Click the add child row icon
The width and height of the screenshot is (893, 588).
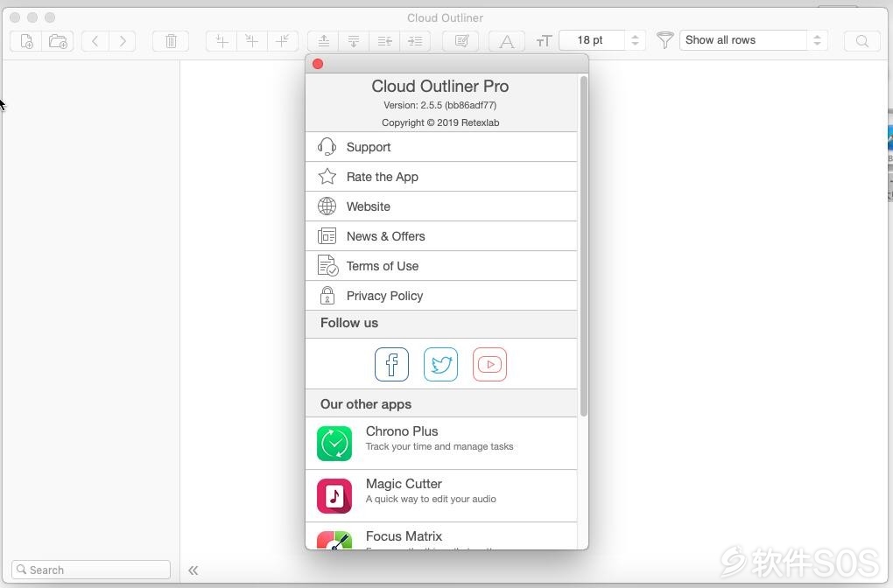(x=252, y=41)
